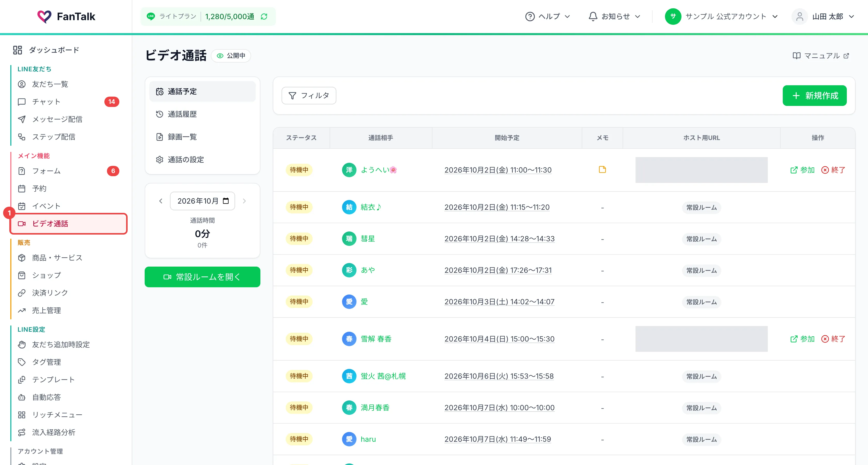Open 友だち一覧 in the sidebar
868x465 pixels.
(x=69, y=84)
